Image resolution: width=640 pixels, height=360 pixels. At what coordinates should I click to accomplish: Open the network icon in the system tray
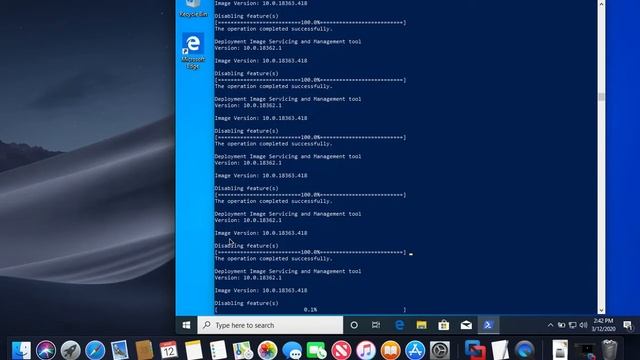(573, 325)
